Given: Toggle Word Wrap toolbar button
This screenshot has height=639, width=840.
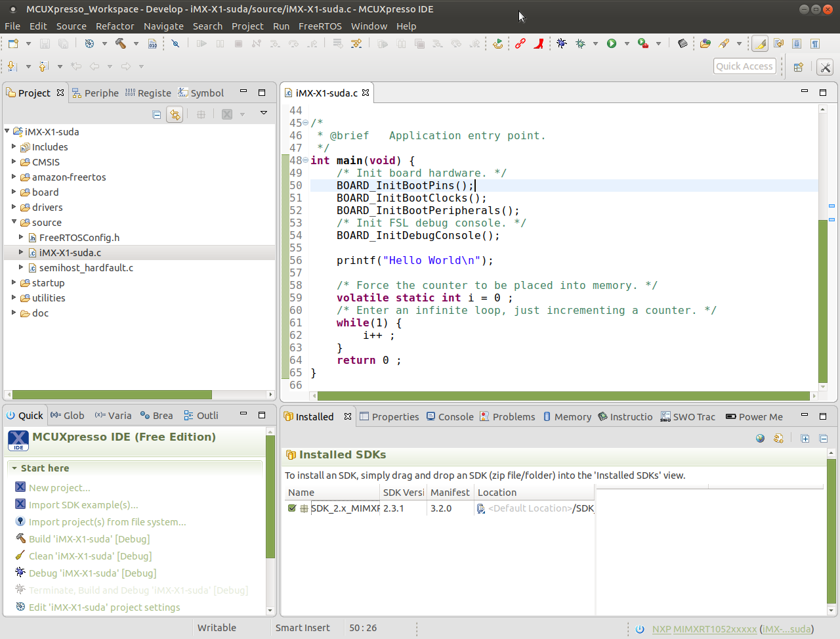Looking at the screenshot, I should [x=778, y=43].
